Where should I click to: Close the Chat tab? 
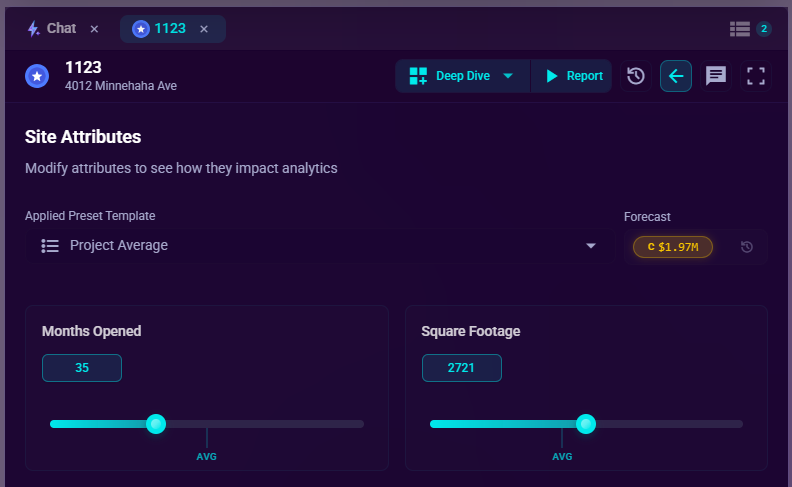94,29
